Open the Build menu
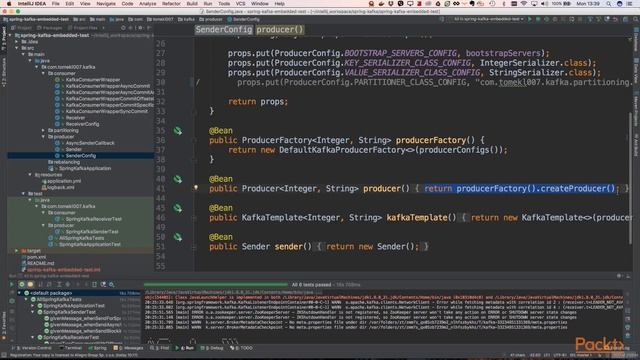The height and width of the screenshot is (360, 640). pyautogui.click(x=192, y=4)
